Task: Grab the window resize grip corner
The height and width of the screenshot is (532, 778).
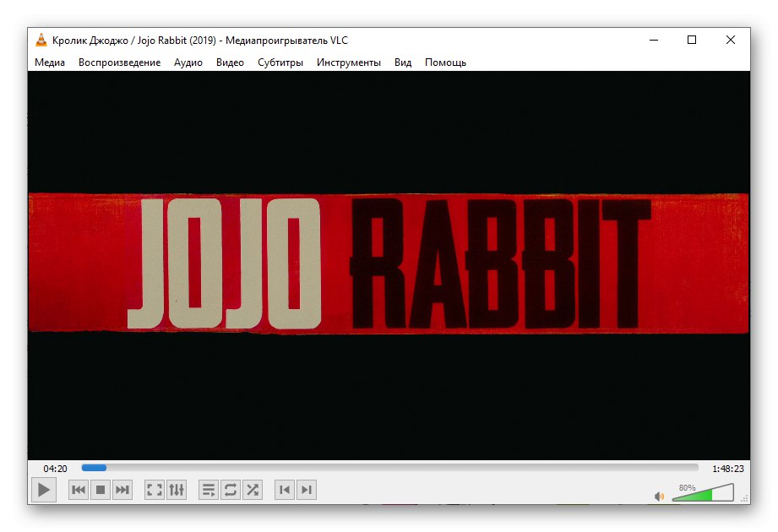Action: click(745, 499)
